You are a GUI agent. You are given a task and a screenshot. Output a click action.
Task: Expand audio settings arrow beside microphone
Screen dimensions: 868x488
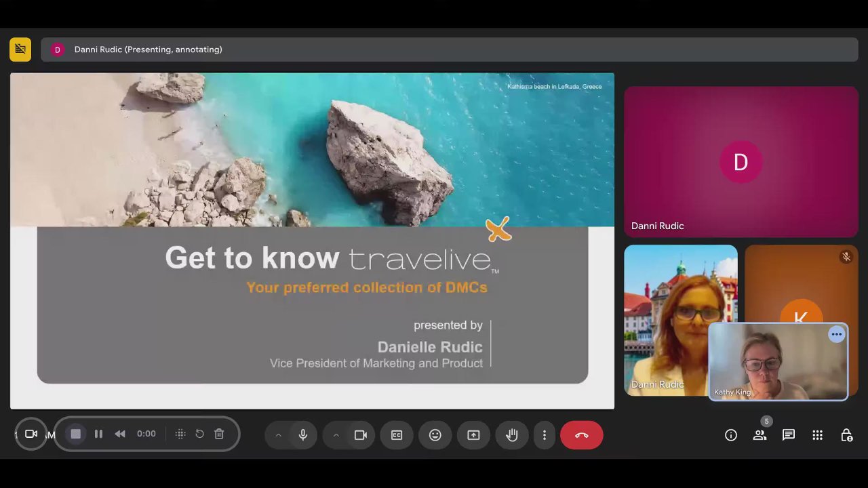[278, 435]
